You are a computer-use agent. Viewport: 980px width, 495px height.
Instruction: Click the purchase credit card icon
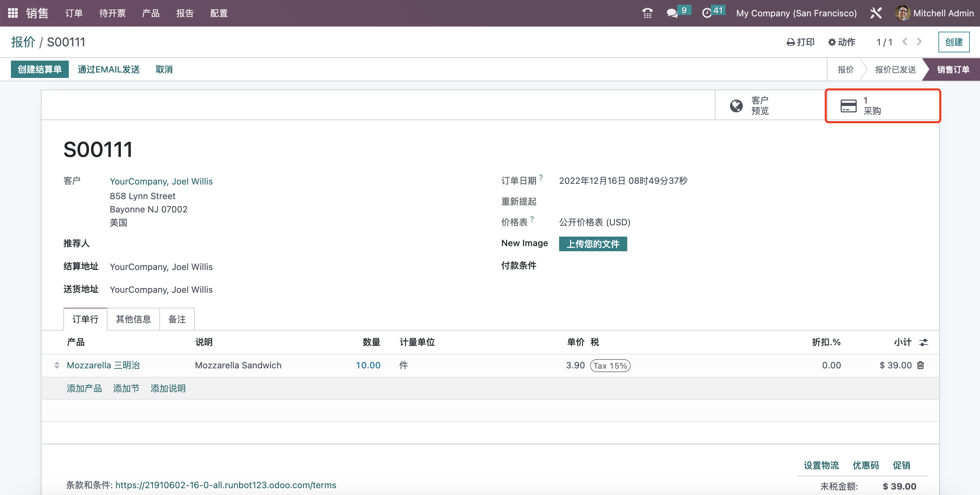point(848,106)
